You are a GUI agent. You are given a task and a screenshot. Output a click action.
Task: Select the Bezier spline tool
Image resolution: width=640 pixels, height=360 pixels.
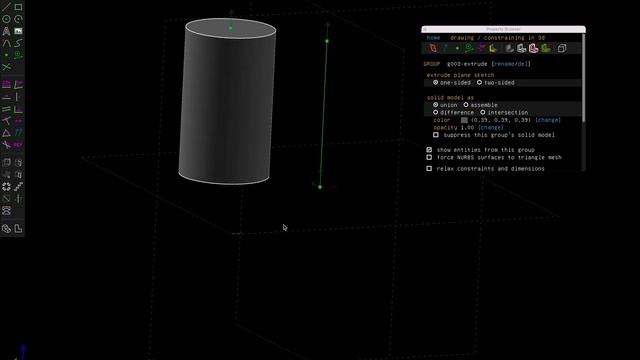point(18,43)
